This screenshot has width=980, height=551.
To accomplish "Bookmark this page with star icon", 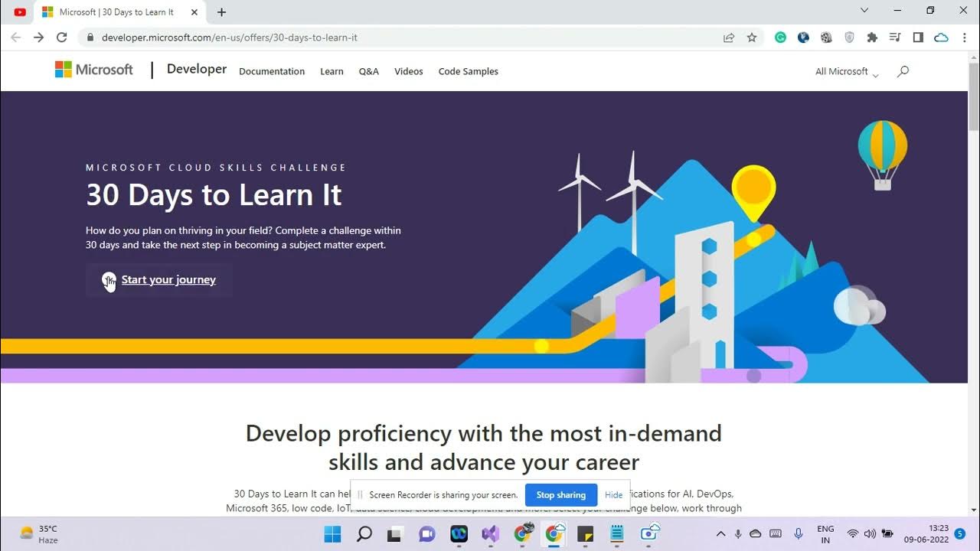I will [752, 37].
